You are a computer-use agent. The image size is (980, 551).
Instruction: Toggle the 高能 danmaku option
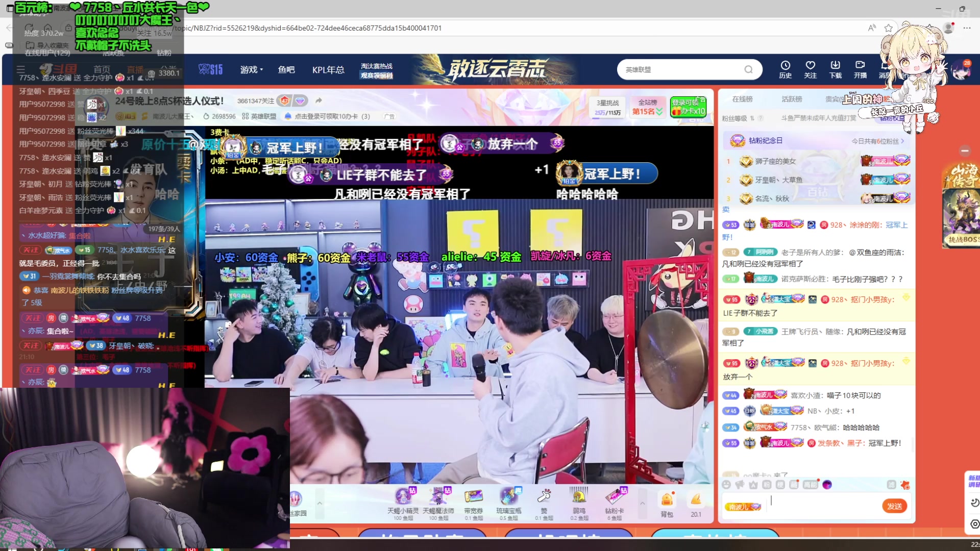coord(810,485)
